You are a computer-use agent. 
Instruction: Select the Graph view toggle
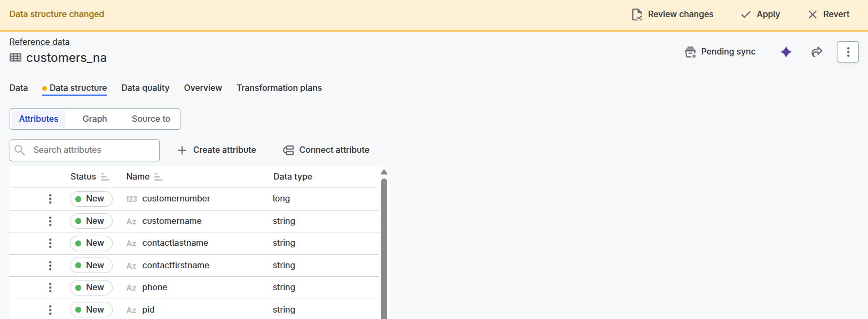[x=94, y=119]
